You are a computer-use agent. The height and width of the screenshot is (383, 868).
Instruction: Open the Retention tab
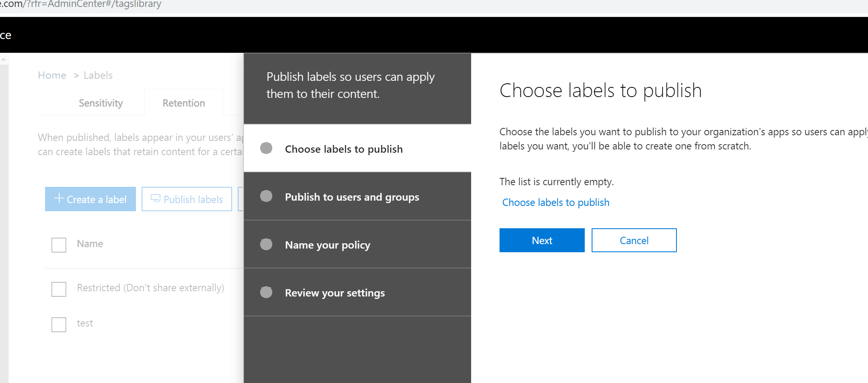[x=183, y=103]
